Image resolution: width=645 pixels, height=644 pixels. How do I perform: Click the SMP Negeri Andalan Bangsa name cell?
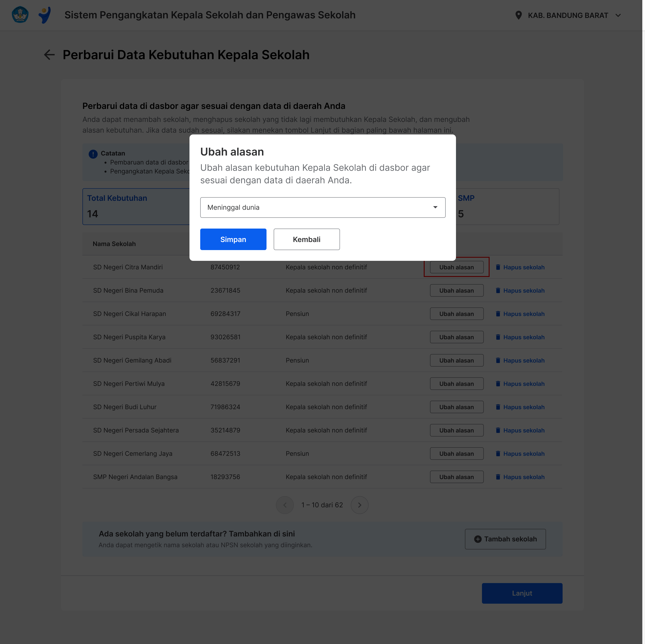click(135, 477)
